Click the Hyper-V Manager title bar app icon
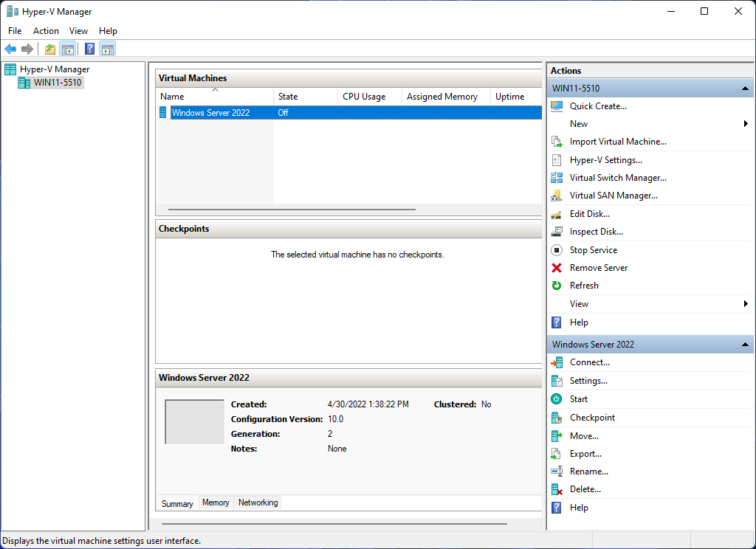 pos(12,11)
